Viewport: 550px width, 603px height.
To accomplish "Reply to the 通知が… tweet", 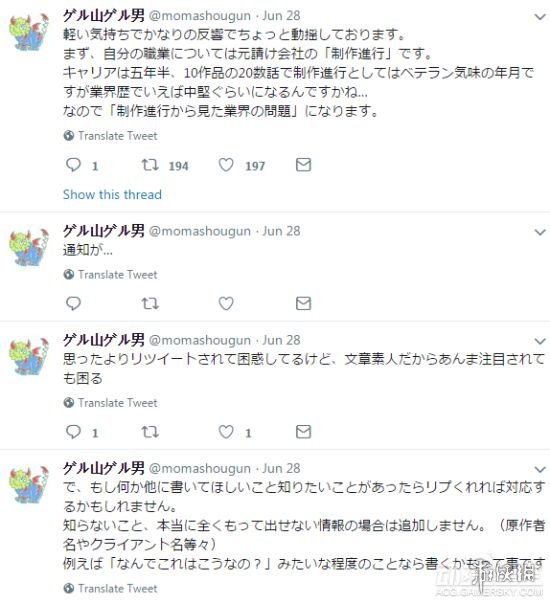I will click(x=73, y=303).
